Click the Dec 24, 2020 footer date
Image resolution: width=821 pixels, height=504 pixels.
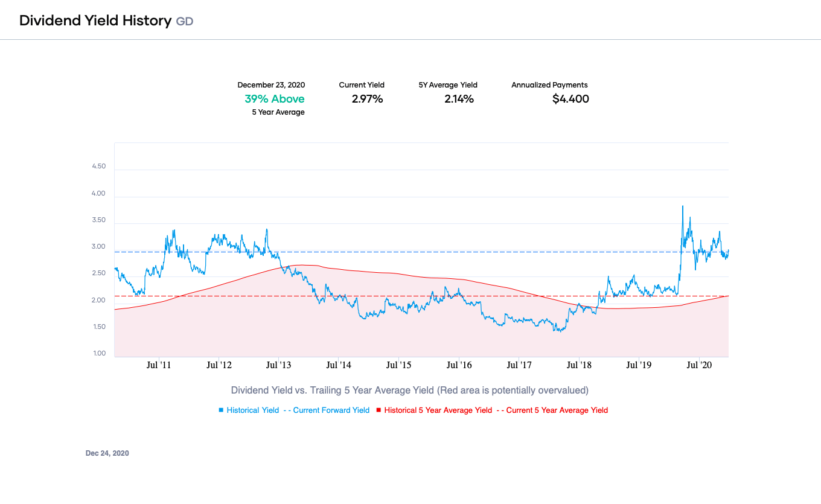[x=107, y=453]
